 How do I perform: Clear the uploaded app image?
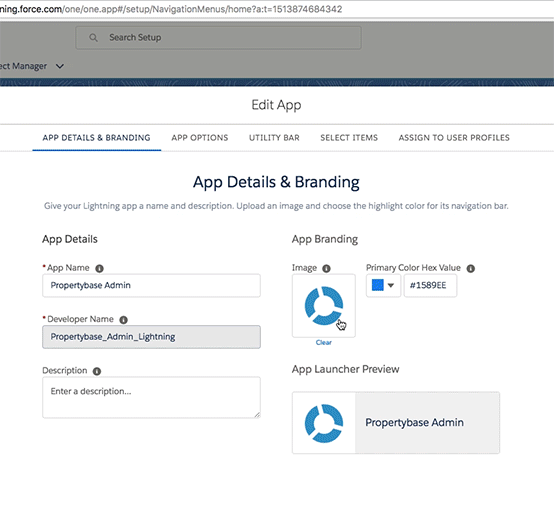324,342
